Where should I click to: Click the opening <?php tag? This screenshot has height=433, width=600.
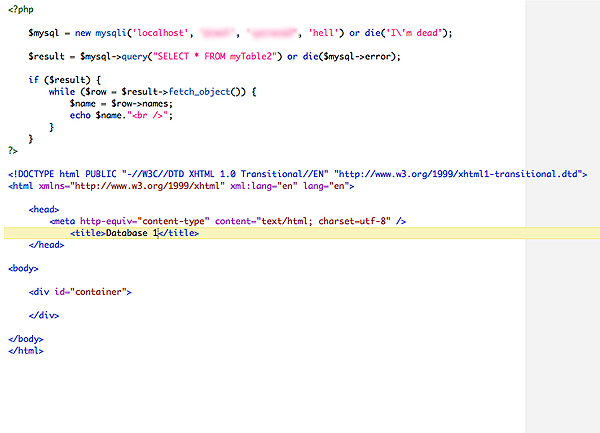[21, 10]
